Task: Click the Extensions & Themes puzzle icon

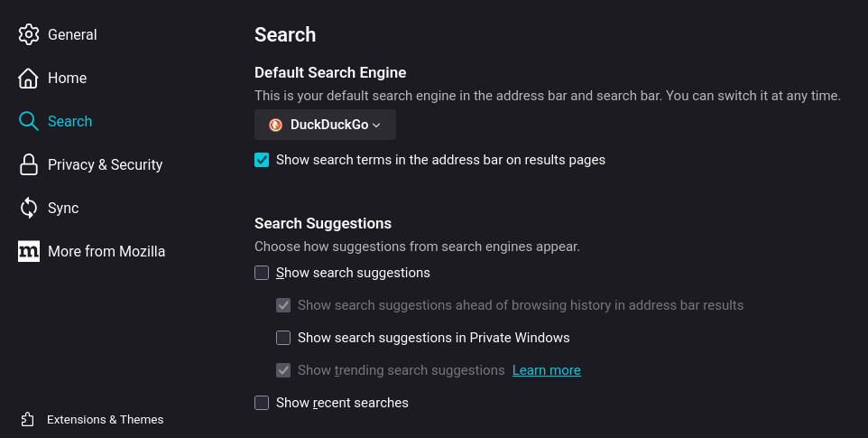Action: [x=28, y=419]
